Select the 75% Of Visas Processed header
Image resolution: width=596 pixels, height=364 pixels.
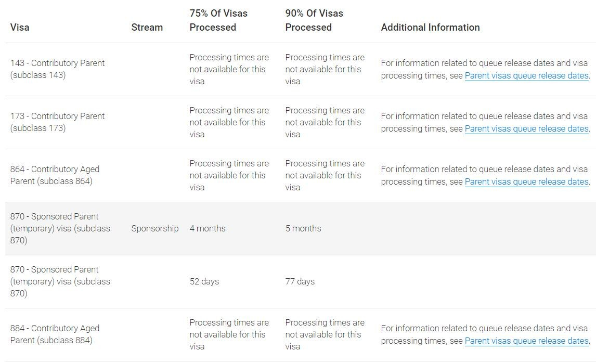pyautogui.click(x=218, y=20)
